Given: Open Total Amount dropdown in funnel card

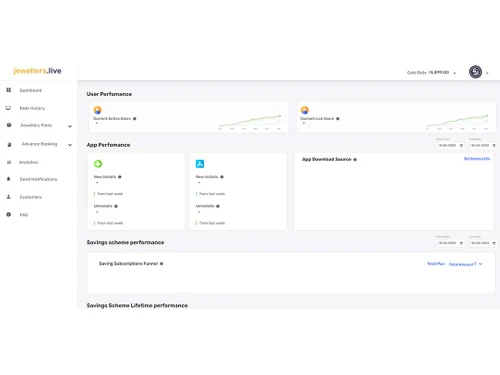Looking at the screenshot, I should click(466, 264).
